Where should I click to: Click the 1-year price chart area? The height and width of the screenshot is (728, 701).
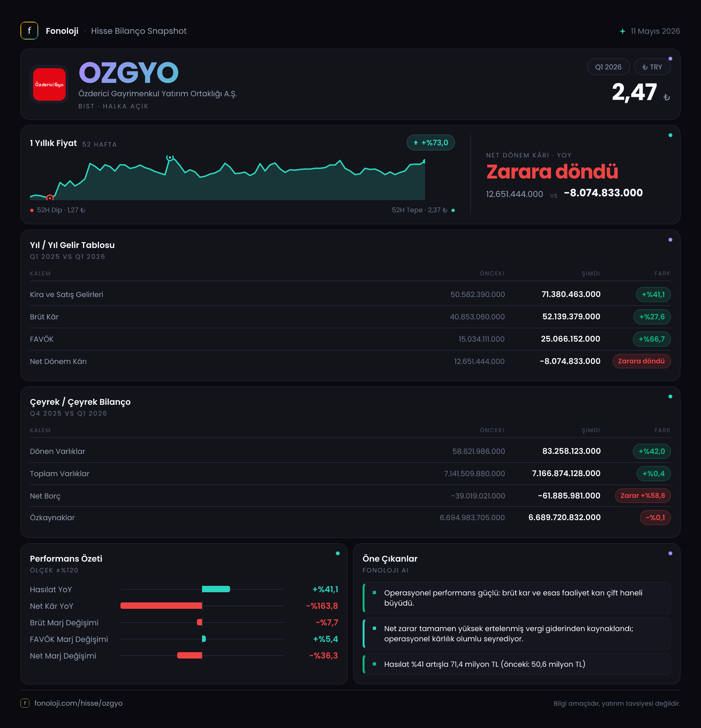coord(227,178)
